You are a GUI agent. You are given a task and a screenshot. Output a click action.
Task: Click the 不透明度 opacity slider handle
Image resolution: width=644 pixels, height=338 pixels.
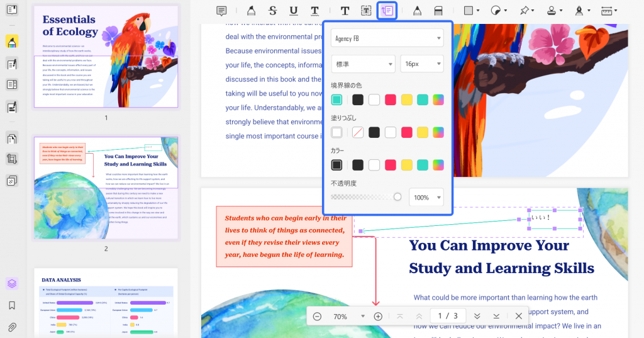coord(397,197)
